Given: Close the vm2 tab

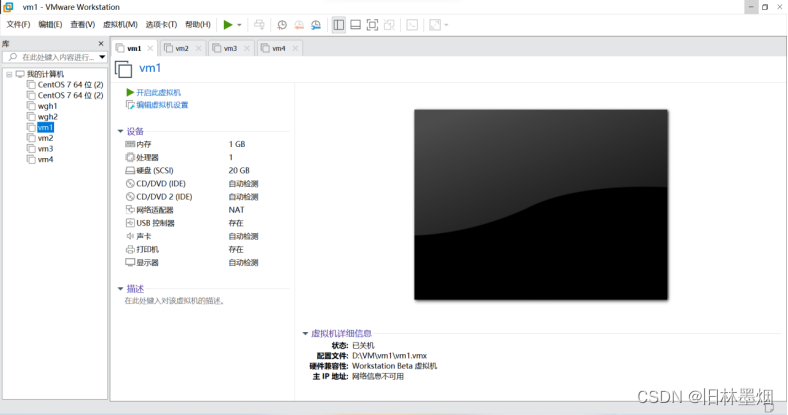Looking at the screenshot, I should (199, 48).
